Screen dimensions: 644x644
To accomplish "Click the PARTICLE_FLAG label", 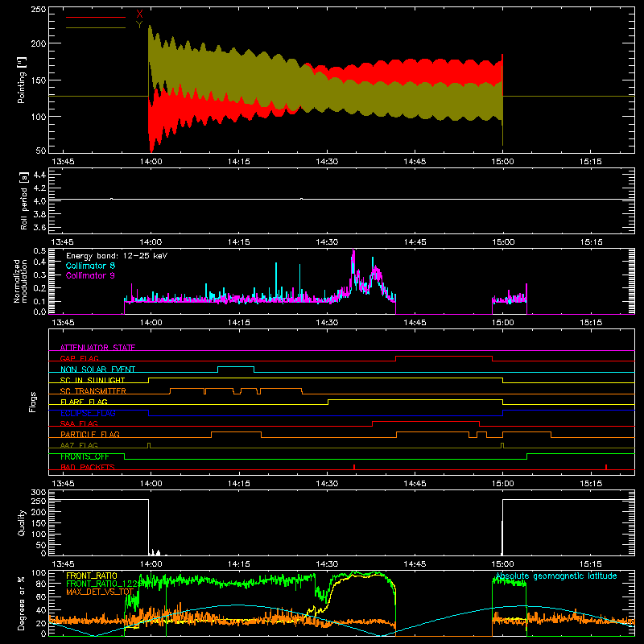I will (90, 434).
